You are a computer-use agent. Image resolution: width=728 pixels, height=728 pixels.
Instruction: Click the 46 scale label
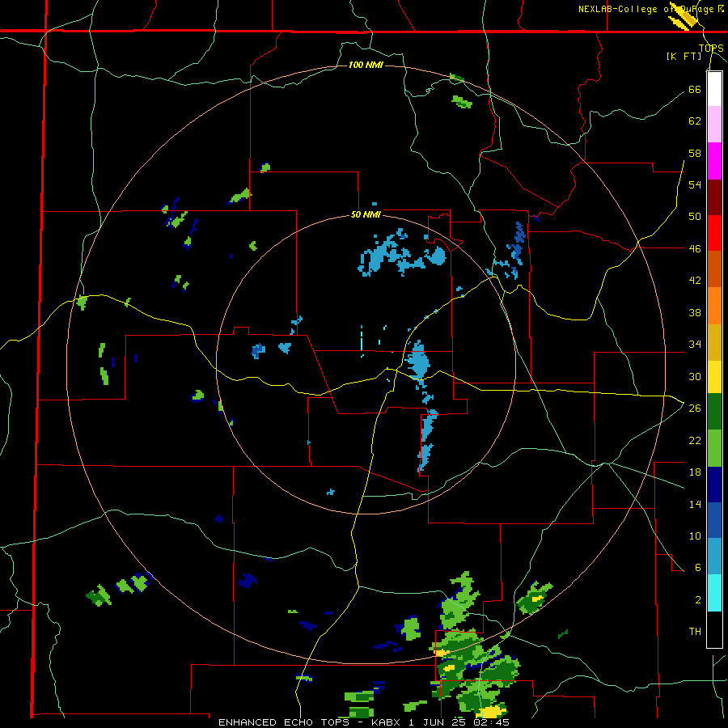coord(695,248)
